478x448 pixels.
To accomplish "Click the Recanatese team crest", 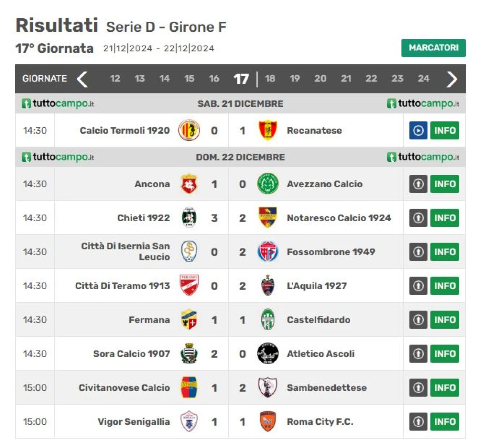I will pyautogui.click(x=268, y=130).
